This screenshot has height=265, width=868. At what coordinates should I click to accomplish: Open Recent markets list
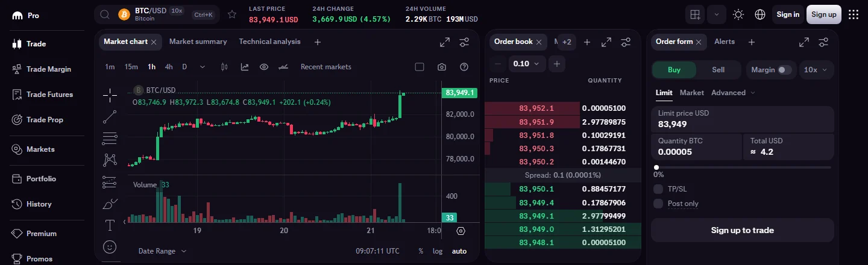click(x=326, y=67)
